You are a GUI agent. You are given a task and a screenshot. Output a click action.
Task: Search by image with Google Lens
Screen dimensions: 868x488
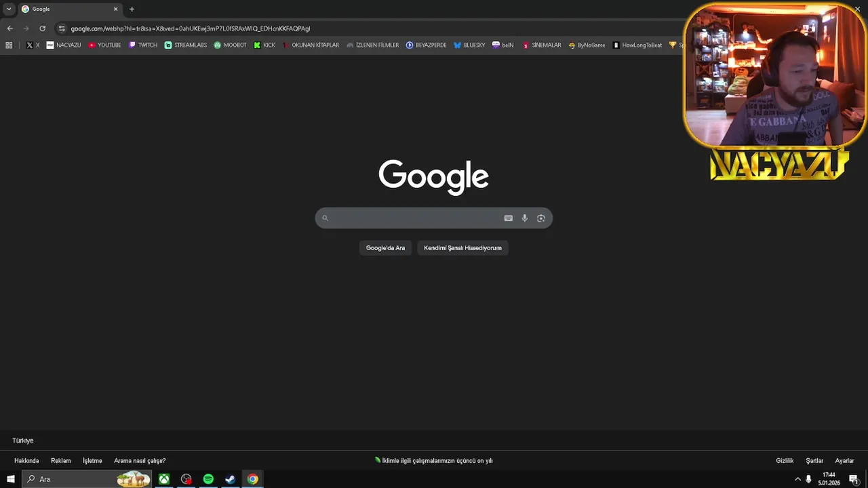(x=540, y=218)
